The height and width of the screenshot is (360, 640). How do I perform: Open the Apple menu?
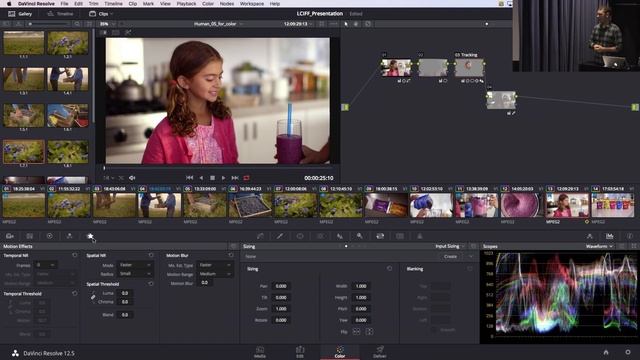(9, 4)
